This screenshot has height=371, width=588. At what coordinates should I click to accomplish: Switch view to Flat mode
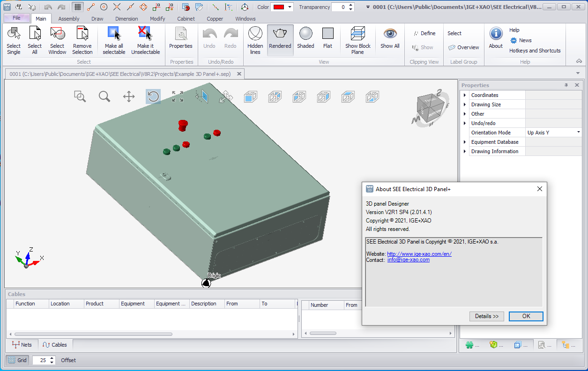[328, 38]
